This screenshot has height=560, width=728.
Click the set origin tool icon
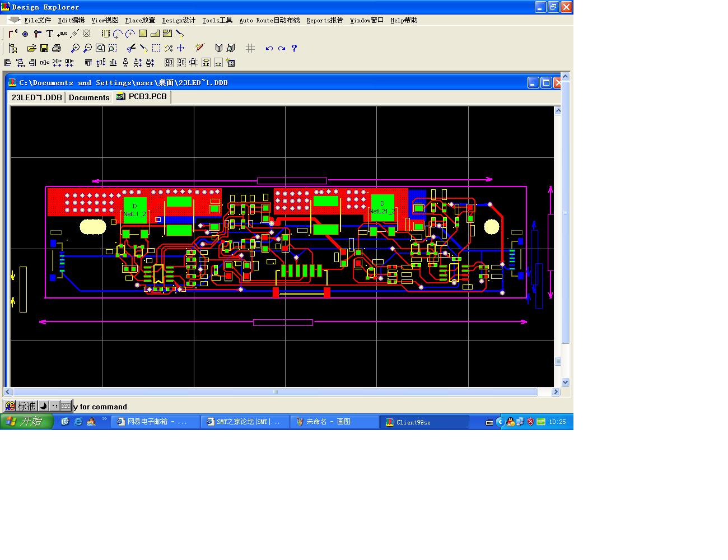(x=87, y=34)
